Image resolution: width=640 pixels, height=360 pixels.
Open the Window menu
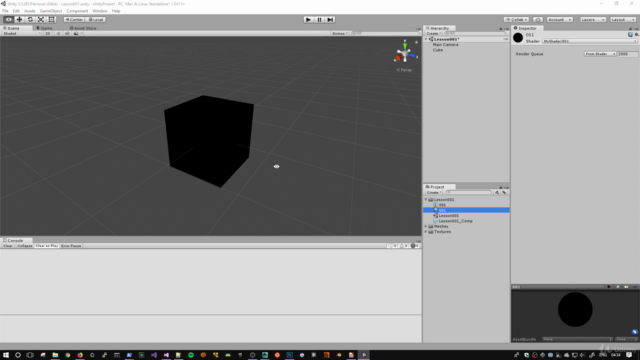coord(100,11)
